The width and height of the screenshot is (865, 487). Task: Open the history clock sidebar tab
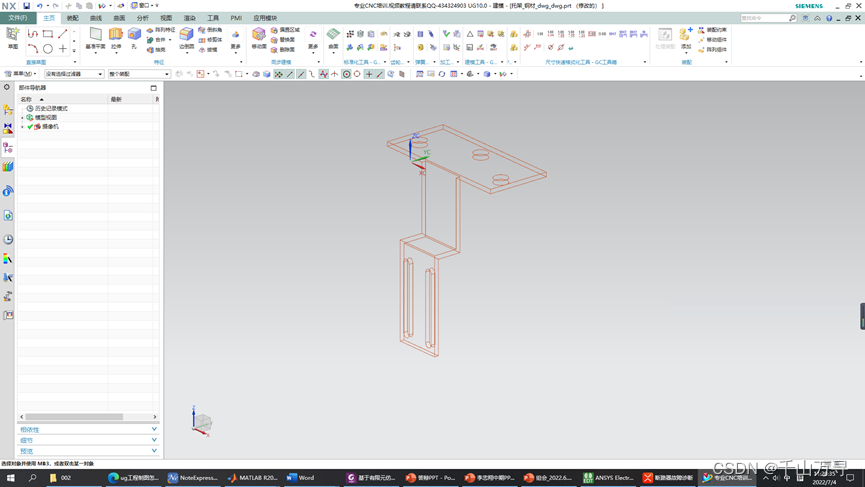click(8, 239)
